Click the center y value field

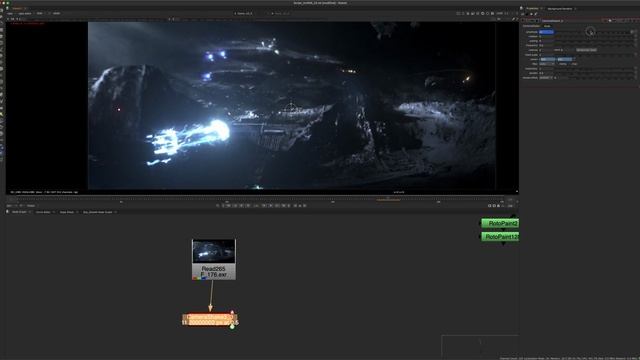click(x=565, y=59)
